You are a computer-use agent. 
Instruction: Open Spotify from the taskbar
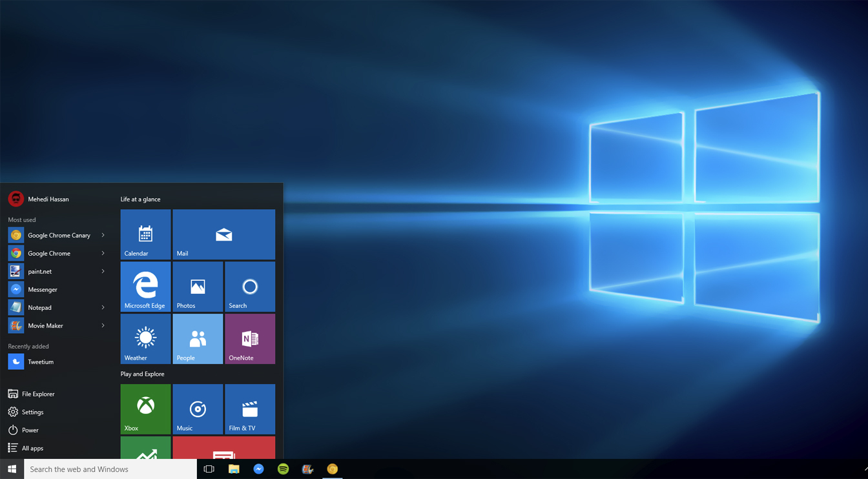[x=283, y=469]
